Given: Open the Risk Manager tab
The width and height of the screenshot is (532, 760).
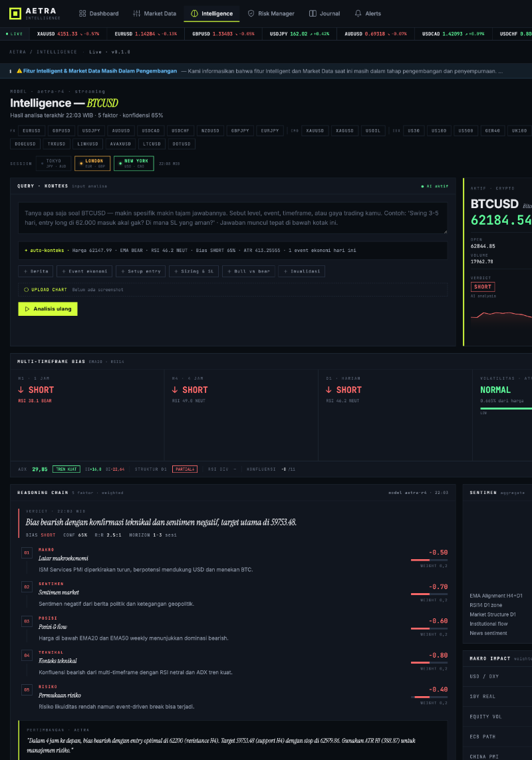Looking at the screenshot, I should [271, 13].
